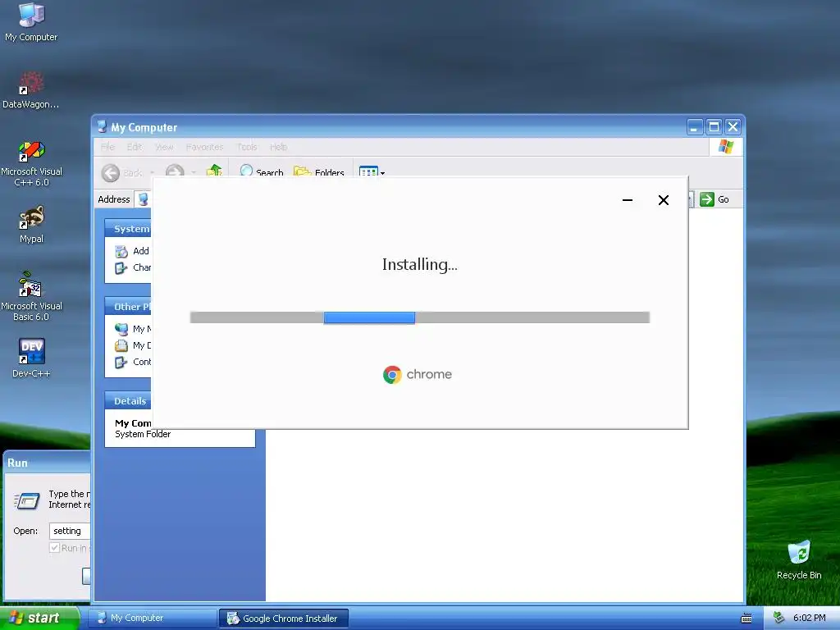Viewport: 840px width, 630px height.
Task: Click the Details panel header
Action: [128, 400]
